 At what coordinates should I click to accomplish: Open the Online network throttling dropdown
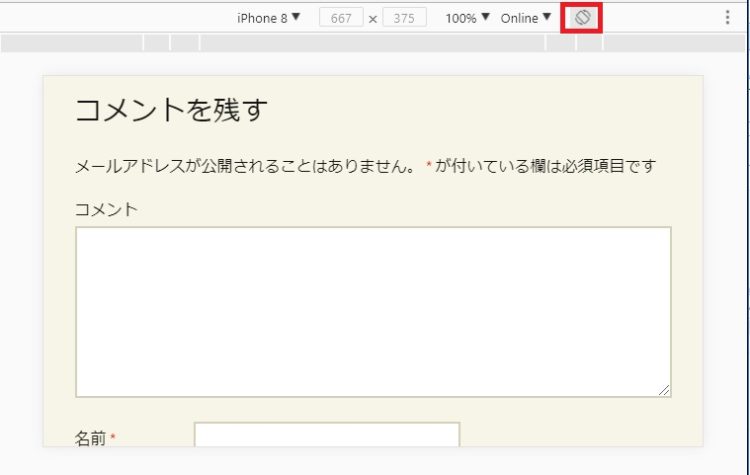526,18
